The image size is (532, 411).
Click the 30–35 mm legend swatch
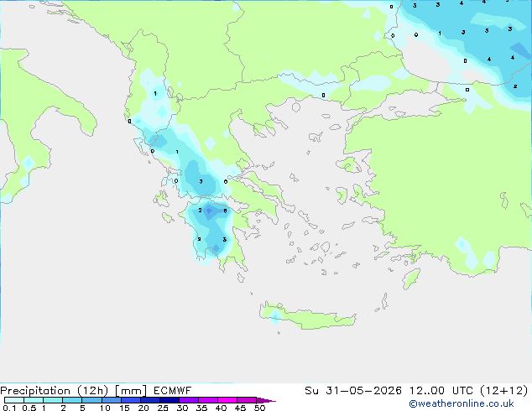click(189, 400)
